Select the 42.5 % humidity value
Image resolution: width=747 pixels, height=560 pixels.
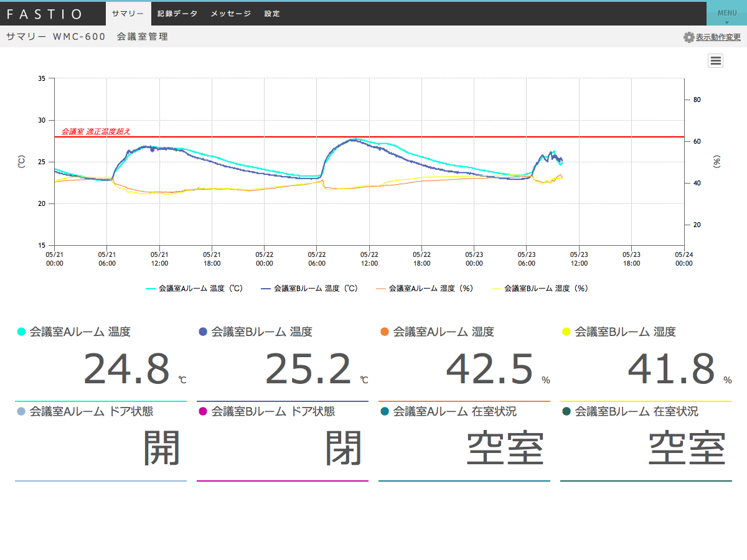tap(490, 369)
